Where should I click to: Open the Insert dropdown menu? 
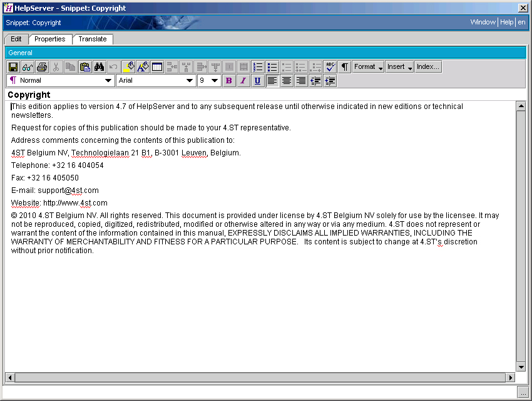(400, 67)
